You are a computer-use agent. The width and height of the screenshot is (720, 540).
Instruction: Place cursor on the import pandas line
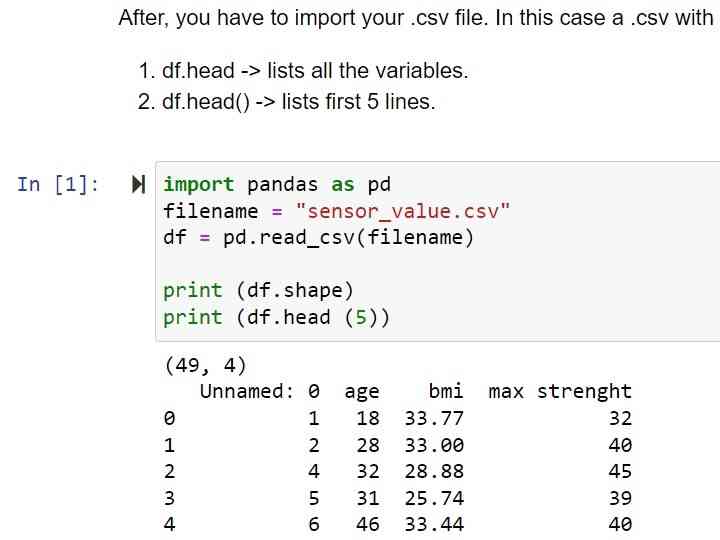click(x=277, y=185)
